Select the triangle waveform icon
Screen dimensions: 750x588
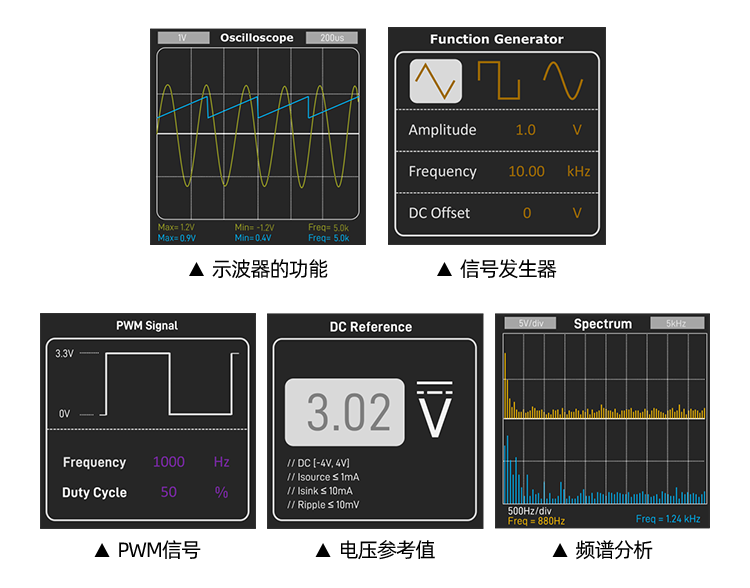(435, 81)
